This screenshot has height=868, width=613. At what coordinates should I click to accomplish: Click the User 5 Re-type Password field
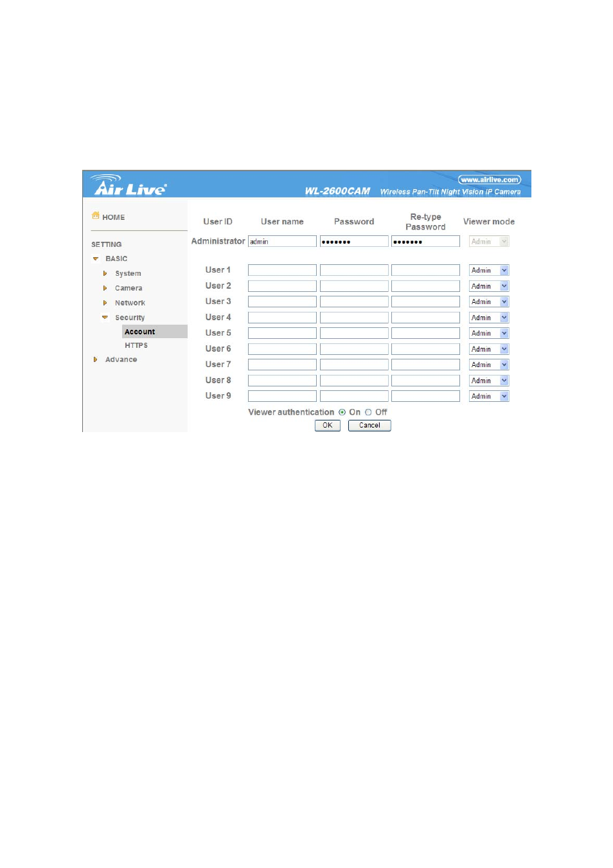pyautogui.click(x=425, y=333)
